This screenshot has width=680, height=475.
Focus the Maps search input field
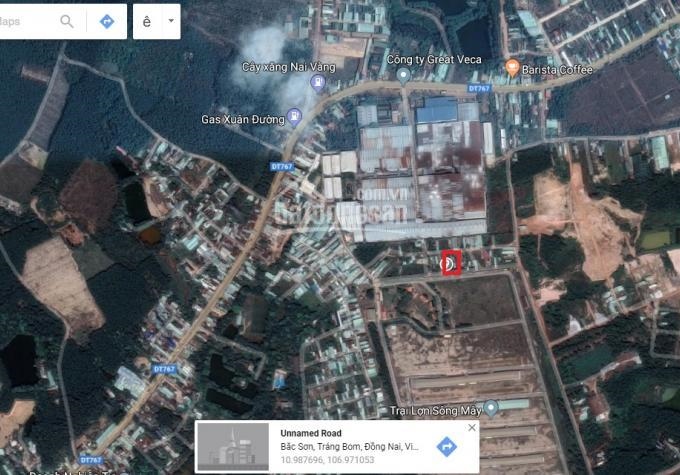coord(26,21)
